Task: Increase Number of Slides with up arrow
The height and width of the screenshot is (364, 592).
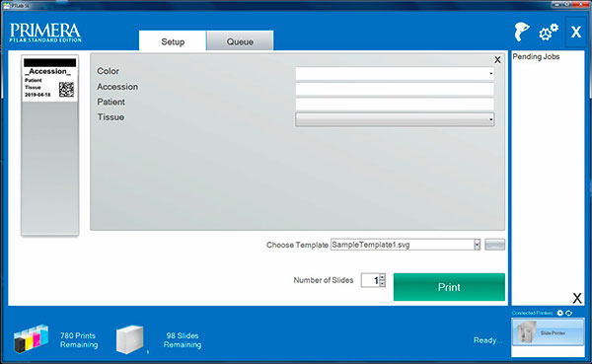Action: click(383, 277)
